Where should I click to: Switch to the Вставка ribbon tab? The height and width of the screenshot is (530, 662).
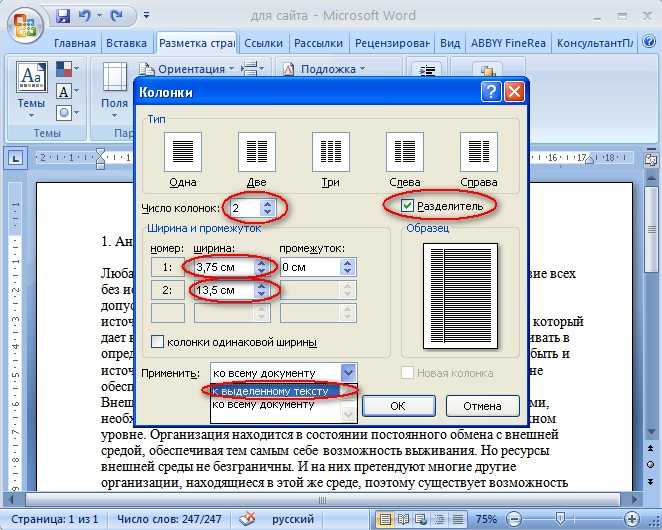coord(127,43)
